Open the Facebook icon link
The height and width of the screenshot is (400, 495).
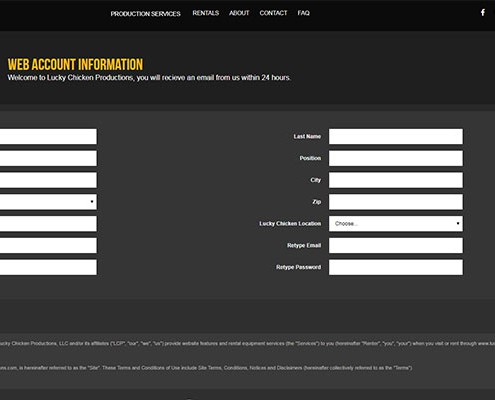[483, 13]
